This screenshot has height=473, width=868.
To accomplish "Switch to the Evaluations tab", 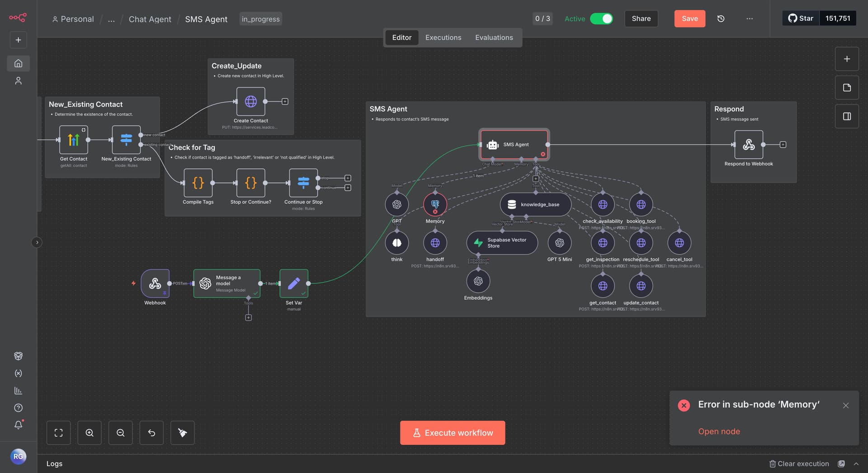I will coord(494,38).
